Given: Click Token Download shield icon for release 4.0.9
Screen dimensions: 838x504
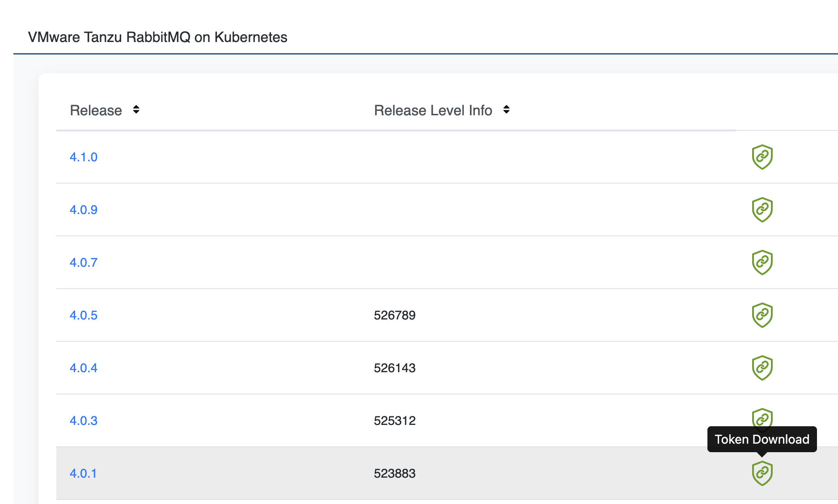Looking at the screenshot, I should tap(762, 210).
